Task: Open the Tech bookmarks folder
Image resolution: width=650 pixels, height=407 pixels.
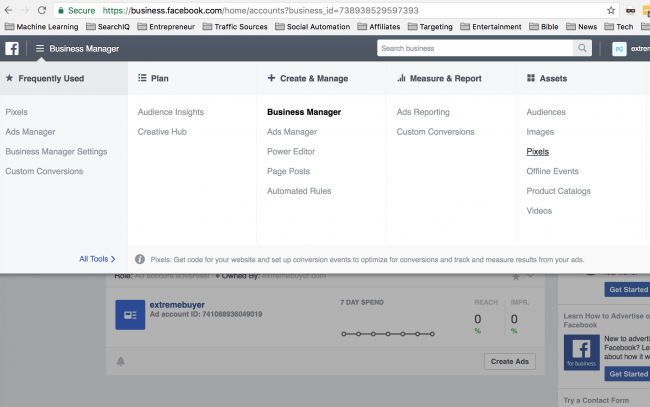Action: [x=619, y=27]
